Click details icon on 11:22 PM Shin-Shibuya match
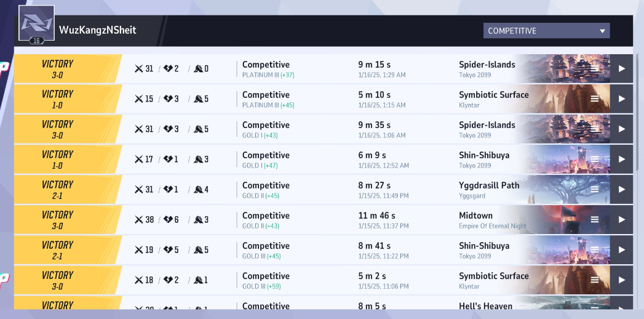This screenshot has height=319, width=644. [595, 250]
